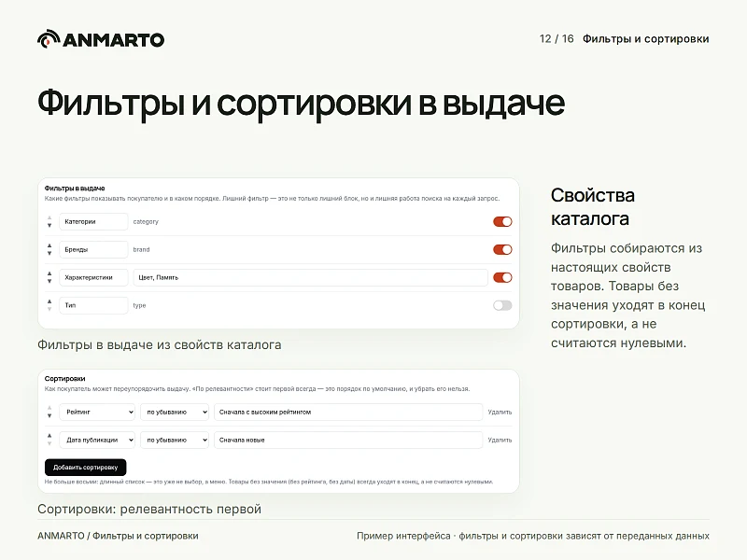The image size is (747, 560).
Task: Click the ANMARTO logo
Action: 101,39
